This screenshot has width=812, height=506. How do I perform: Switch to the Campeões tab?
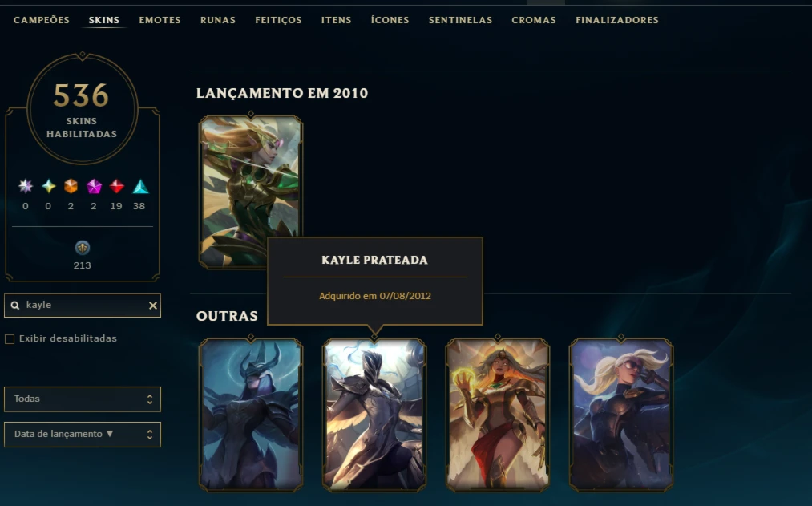coord(42,20)
